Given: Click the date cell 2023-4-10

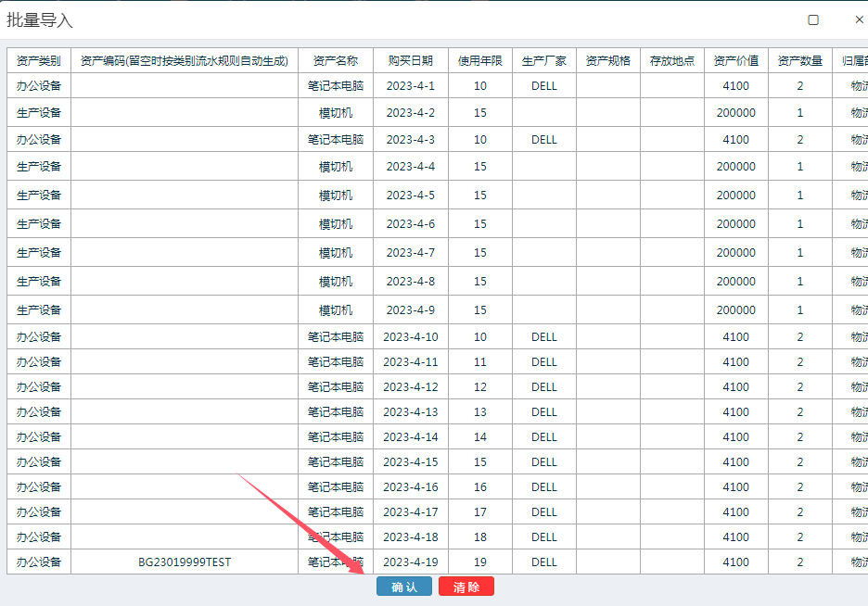Looking at the screenshot, I should coord(410,337).
